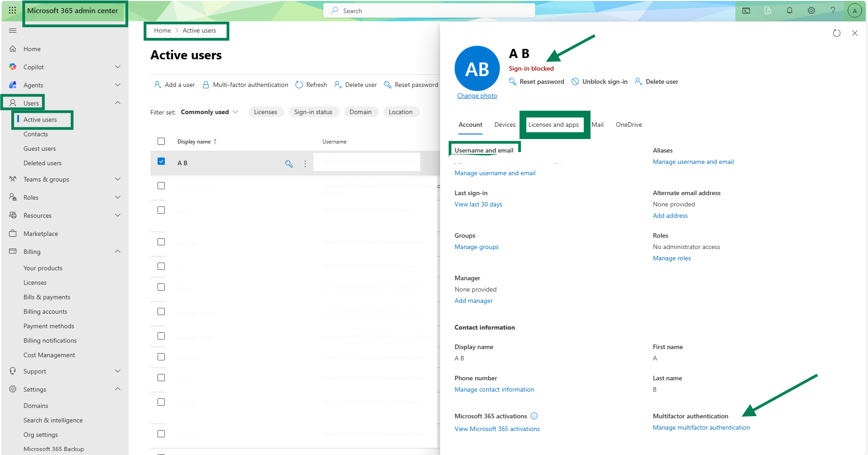Click Reset password in the user panel
Screen dimensions: 868x455
[537, 81]
